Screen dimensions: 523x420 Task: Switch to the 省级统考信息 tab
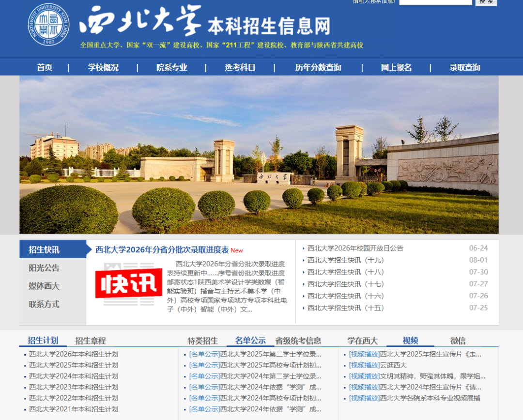pos(298,341)
